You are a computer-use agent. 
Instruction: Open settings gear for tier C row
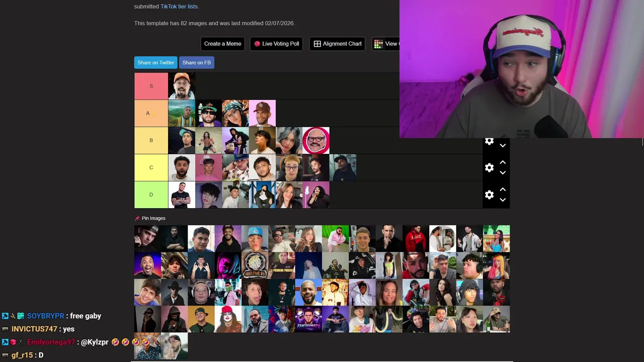489,167
